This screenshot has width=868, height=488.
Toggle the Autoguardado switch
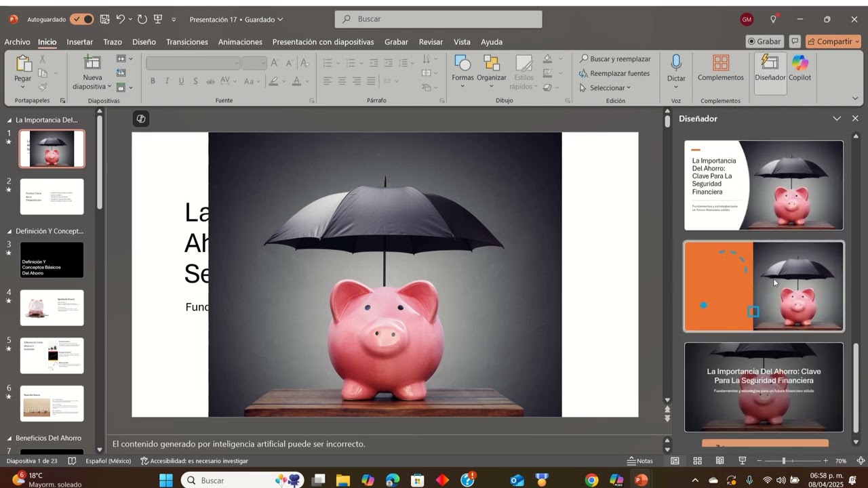(x=82, y=19)
